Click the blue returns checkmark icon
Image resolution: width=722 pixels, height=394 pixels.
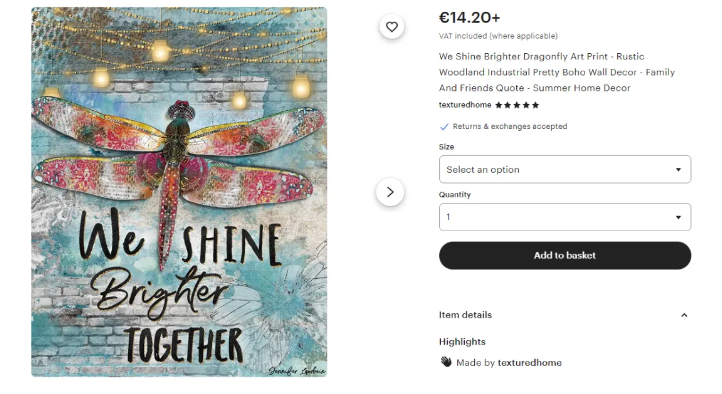point(444,127)
